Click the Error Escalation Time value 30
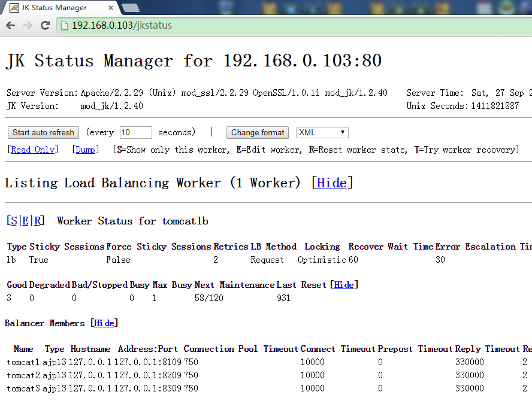This screenshot has height=401, width=532. [440, 260]
